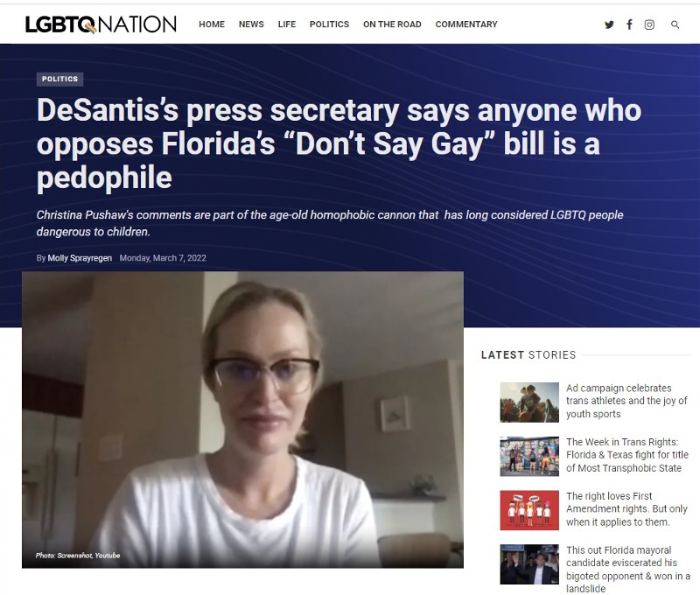Open On the Road section
The image size is (700, 595).
[392, 24]
